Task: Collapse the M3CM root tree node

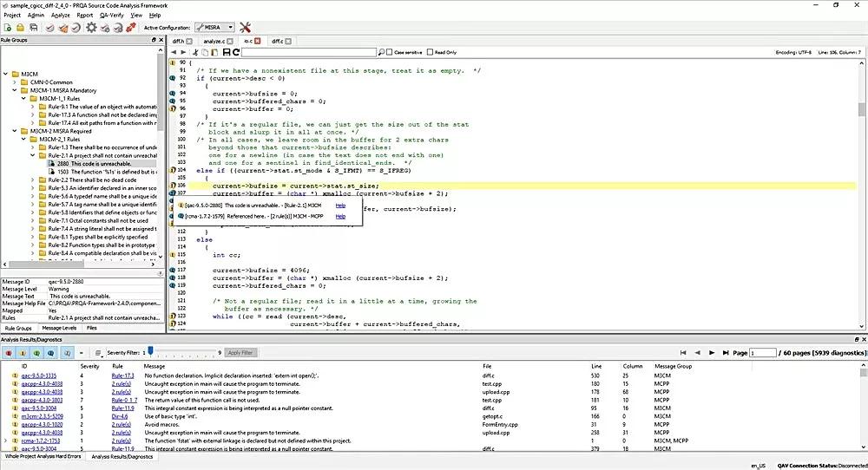Action: (5, 74)
